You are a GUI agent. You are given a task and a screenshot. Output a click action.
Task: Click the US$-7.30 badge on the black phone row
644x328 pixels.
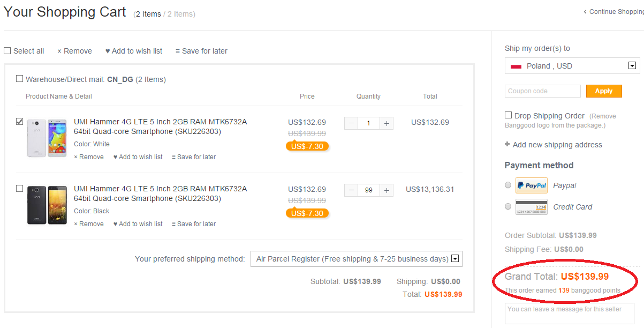(x=307, y=213)
